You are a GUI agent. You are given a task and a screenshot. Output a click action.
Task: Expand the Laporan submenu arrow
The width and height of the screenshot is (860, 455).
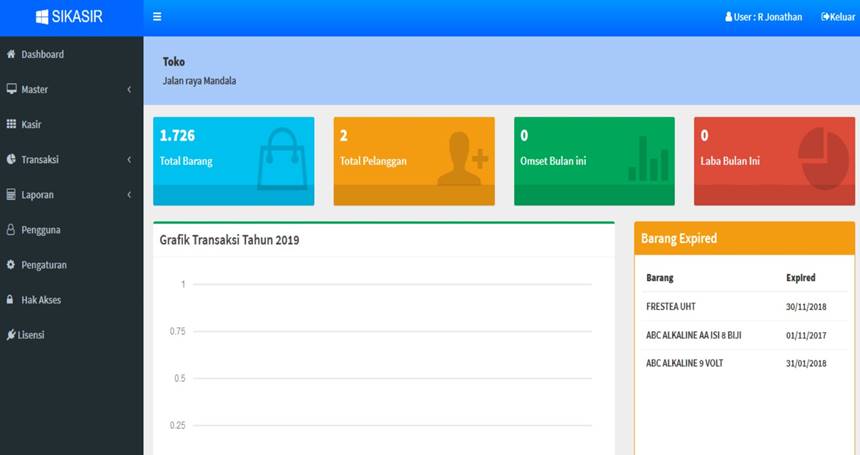(129, 195)
